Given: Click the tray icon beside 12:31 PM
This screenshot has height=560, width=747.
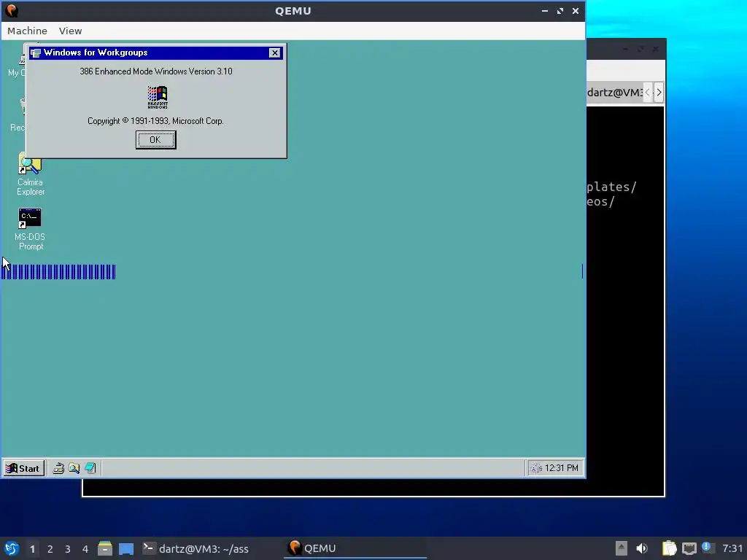Looking at the screenshot, I should tap(536, 468).
